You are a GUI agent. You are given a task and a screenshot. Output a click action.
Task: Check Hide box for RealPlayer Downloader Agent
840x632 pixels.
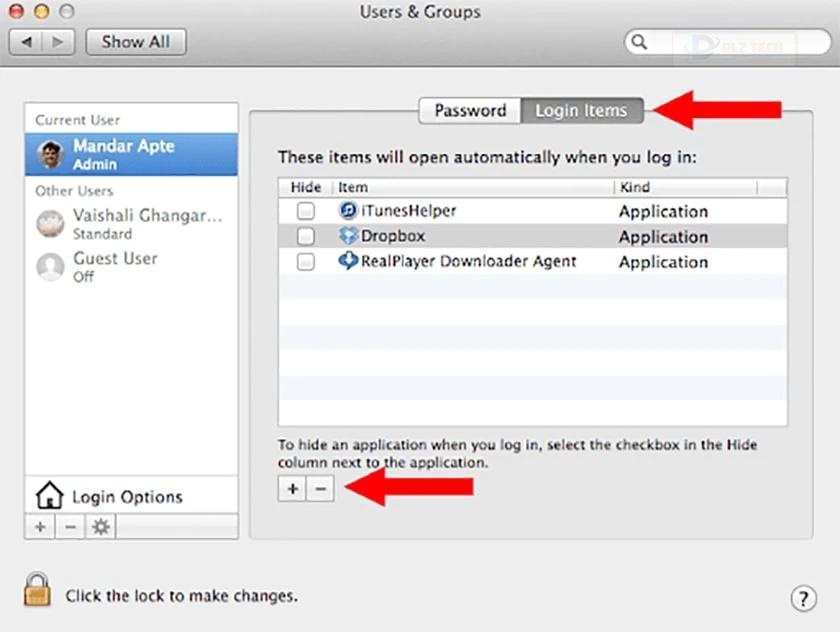click(x=306, y=261)
